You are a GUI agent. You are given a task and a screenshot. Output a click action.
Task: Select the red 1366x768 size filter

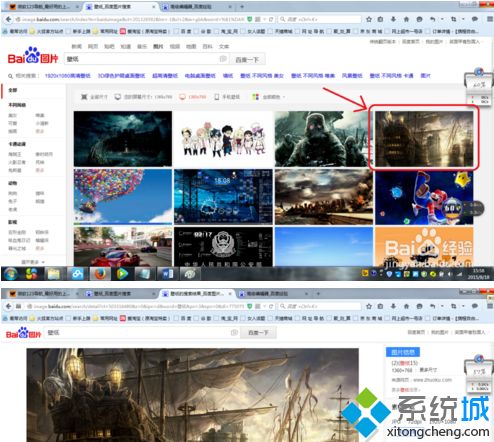click(x=193, y=97)
